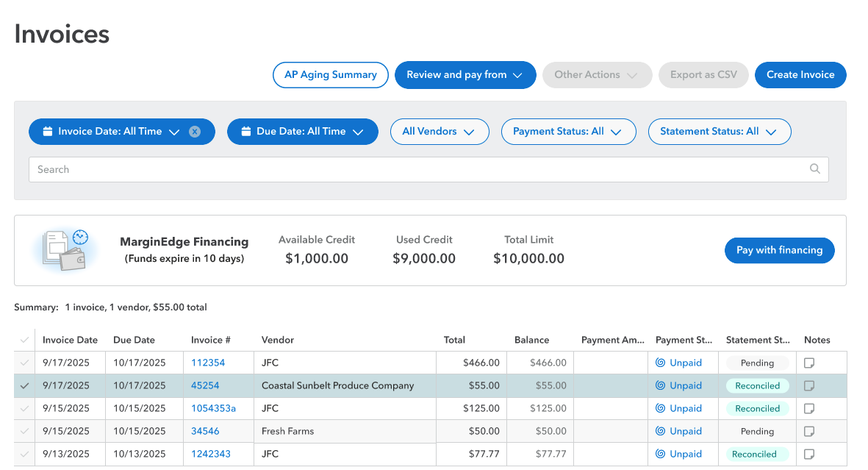Click the Create Invoice button
The image size is (868, 470).
tap(800, 75)
